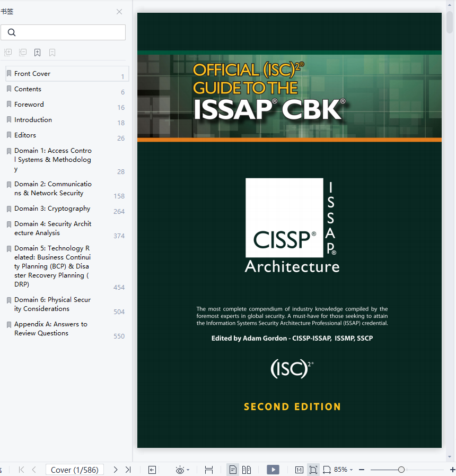The height and width of the screenshot is (476, 456).
Task: Click bookmark flag icon beside Appendix A
Action: point(9,325)
